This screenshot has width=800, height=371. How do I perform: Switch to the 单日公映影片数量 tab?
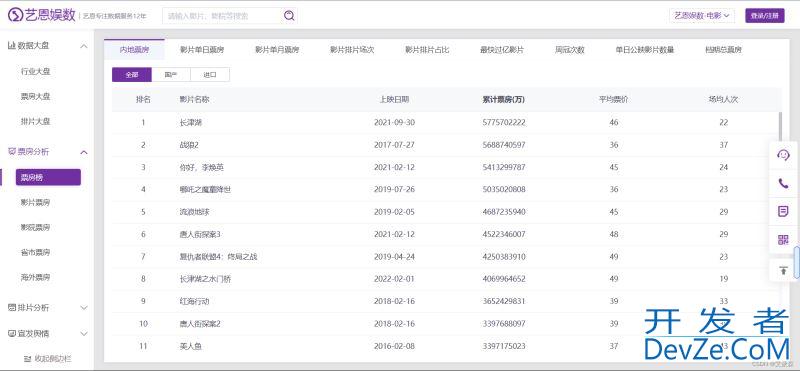(645, 50)
